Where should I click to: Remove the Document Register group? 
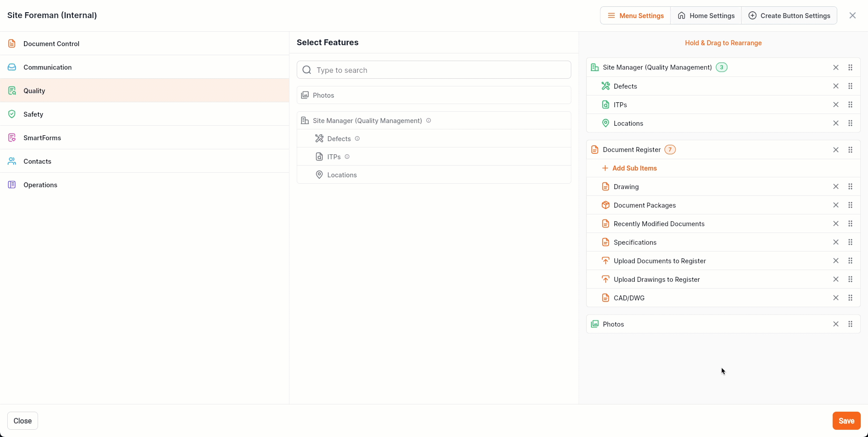835,150
